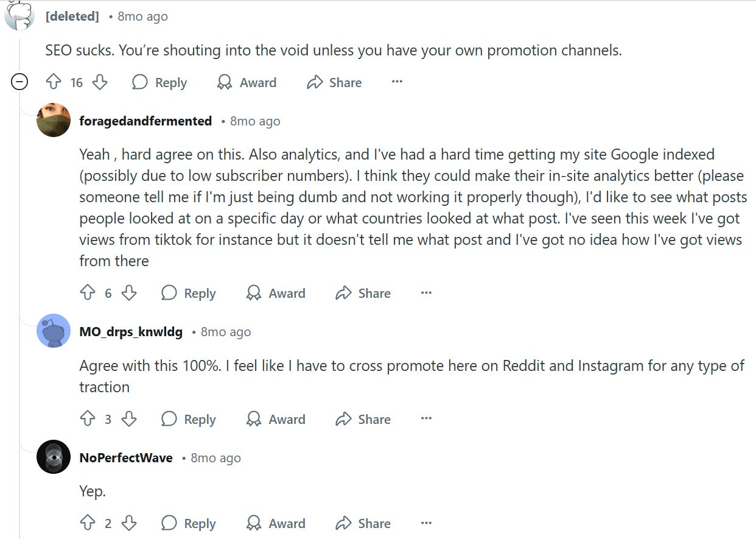
Task: Share foragedandfermented's comment
Action: 363,293
